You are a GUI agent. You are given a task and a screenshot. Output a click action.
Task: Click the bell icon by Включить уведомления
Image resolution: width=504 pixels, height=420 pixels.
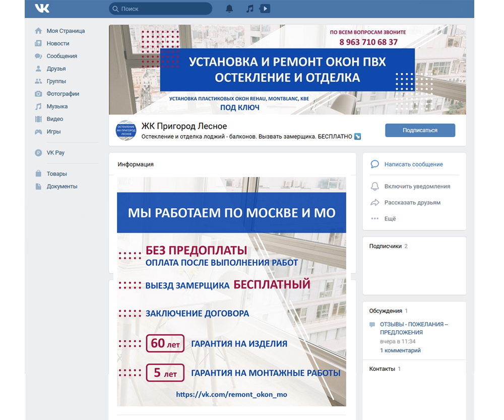point(375,186)
